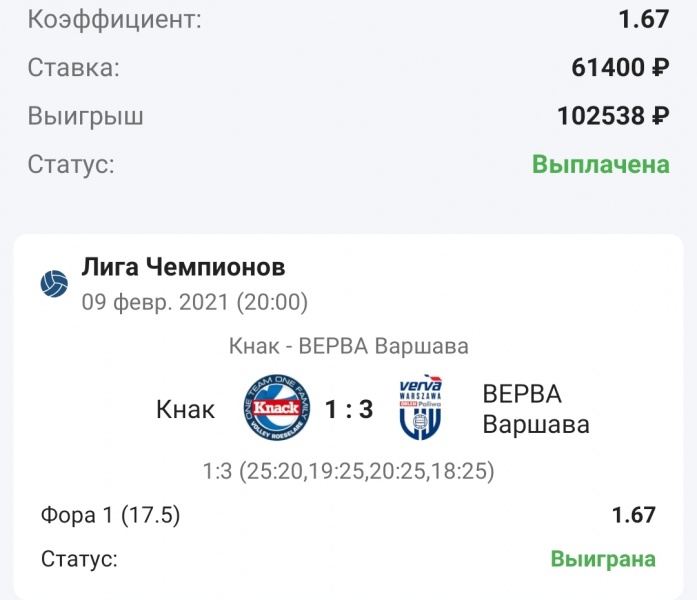This screenshot has height=600, width=697.
Task: Tap the 1.67 odds in the event card
Action: pos(633,515)
